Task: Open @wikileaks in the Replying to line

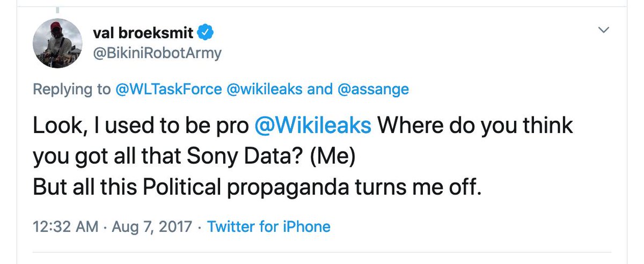Action: click(x=268, y=89)
